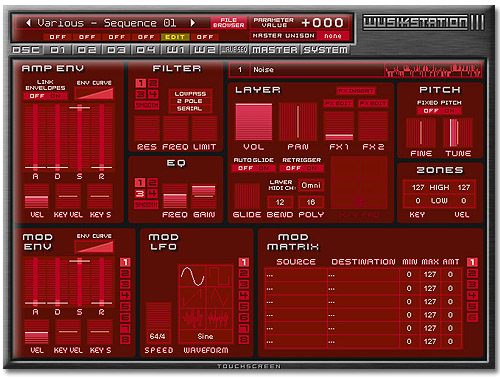Go to next preset with right arrow
The height and width of the screenshot is (378, 500).
[192, 23]
